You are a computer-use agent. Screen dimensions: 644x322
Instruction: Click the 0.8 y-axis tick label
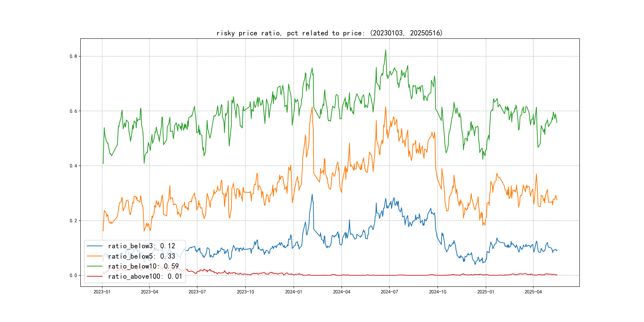pos(73,56)
